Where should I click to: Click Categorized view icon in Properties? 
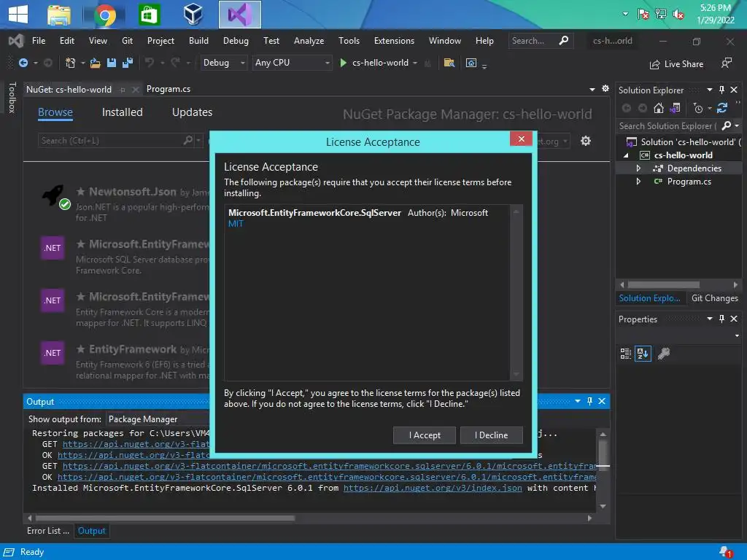(x=625, y=354)
